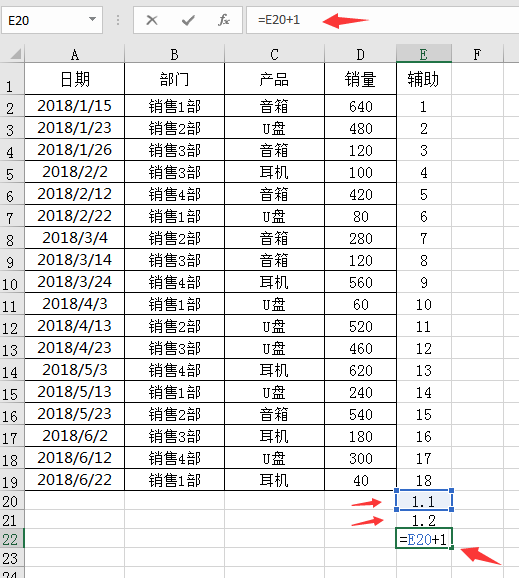
Task: Select U盘 cell in row 3
Action: [274, 128]
